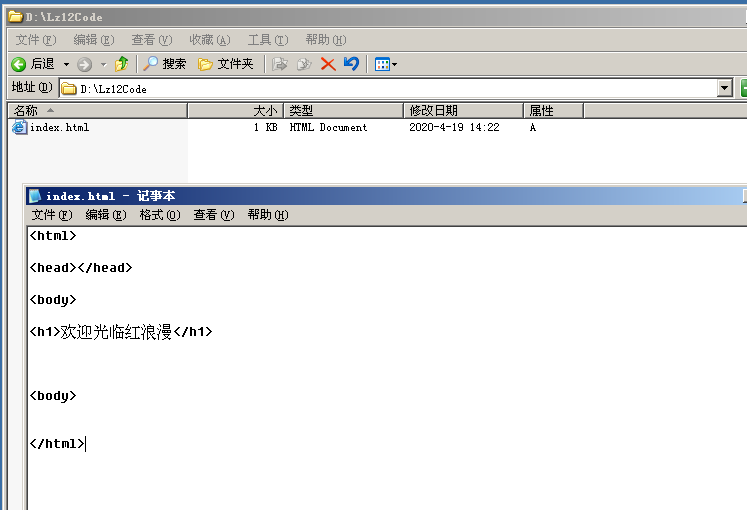Viewport: 747px width, 510px height.
Task: Open the Forward history dropdown arrow
Action: (103, 64)
